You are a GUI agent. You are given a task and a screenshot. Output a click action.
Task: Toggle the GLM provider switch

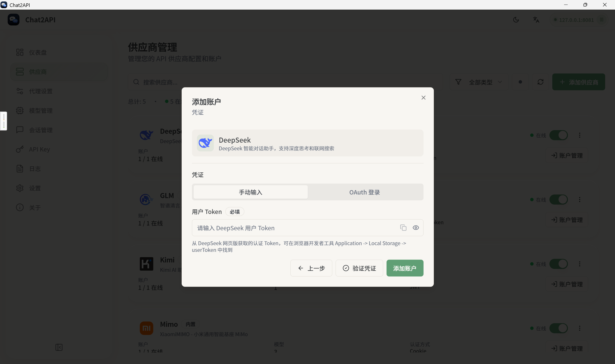(558, 200)
